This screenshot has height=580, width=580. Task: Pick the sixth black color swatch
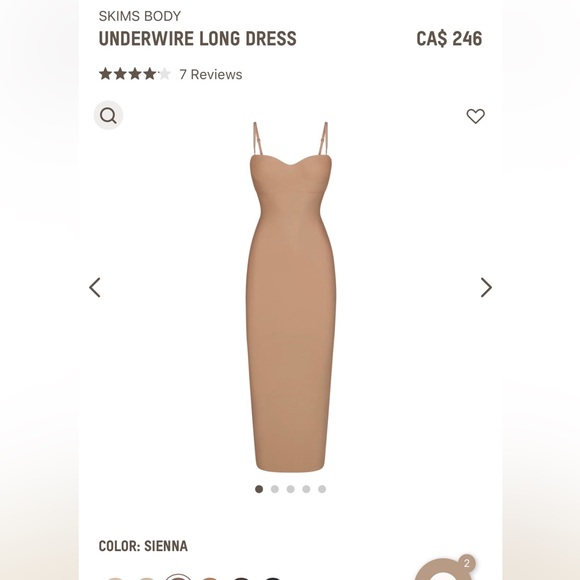(x=272, y=578)
